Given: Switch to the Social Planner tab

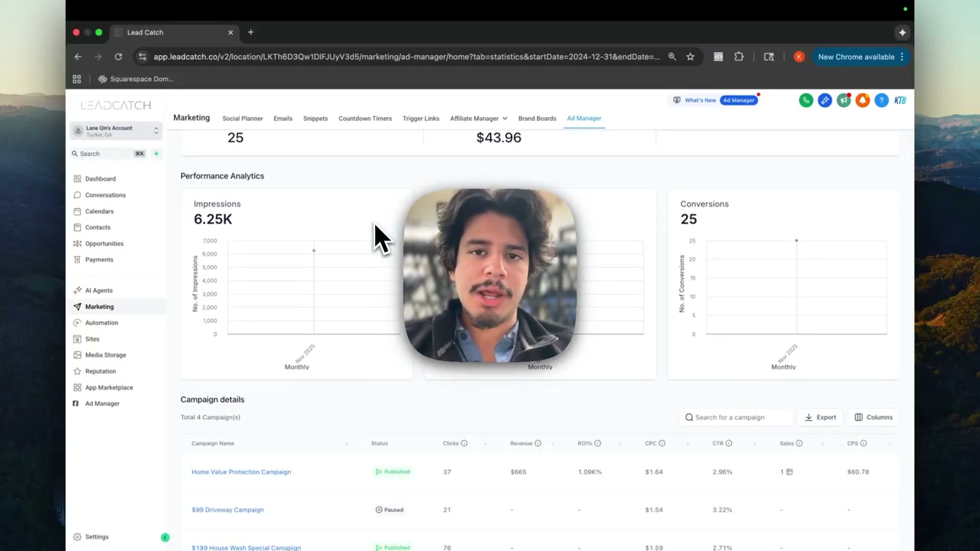Looking at the screenshot, I should coord(243,119).
